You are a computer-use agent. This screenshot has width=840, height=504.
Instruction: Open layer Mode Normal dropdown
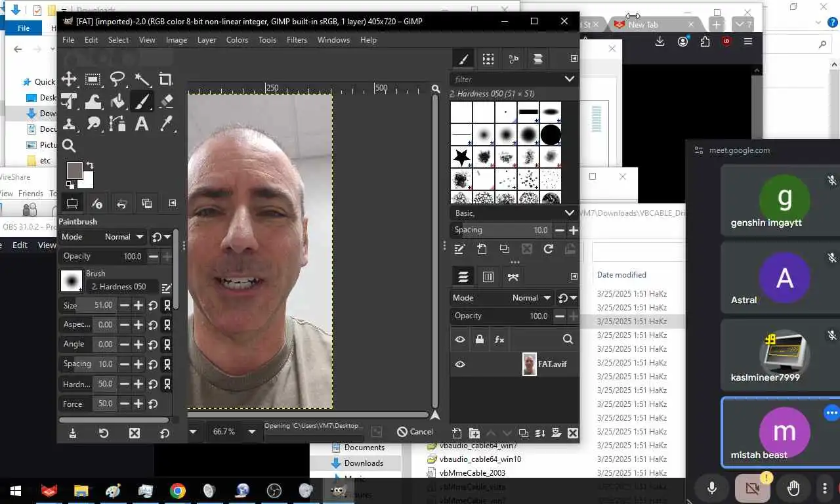[x=503, y=298]
